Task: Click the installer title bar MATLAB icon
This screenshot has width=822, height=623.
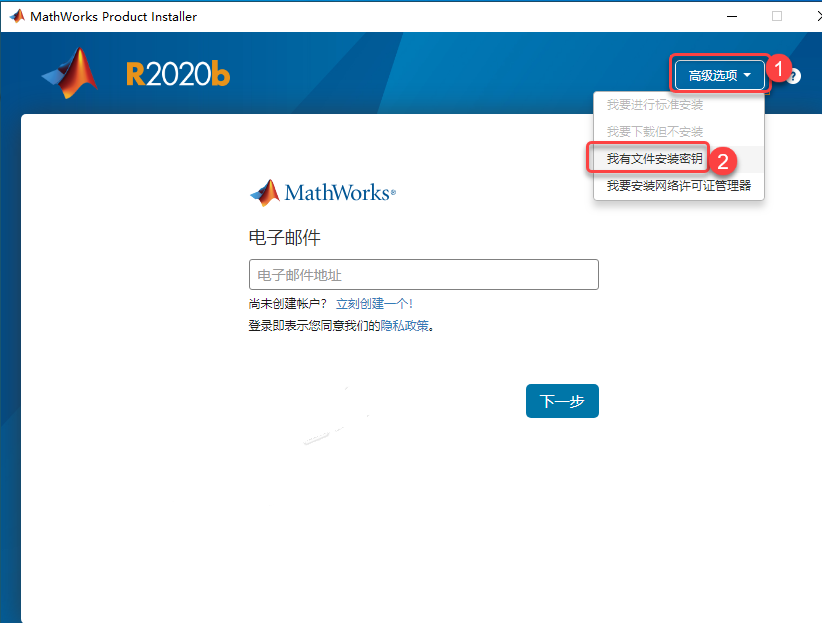Action: coord(17,16)
